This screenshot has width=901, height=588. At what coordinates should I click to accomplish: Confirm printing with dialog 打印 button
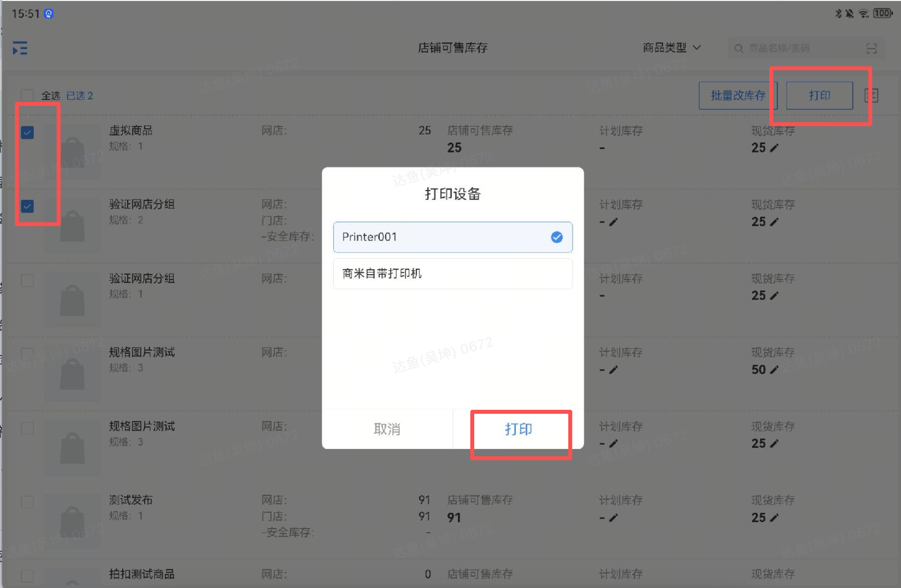tap(518, 429)
